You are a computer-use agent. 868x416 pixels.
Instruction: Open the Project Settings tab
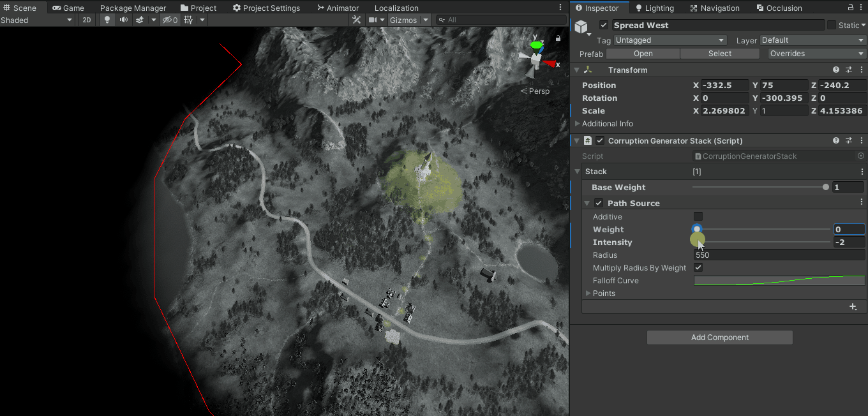pyautogui.click(x=266, y=8)
